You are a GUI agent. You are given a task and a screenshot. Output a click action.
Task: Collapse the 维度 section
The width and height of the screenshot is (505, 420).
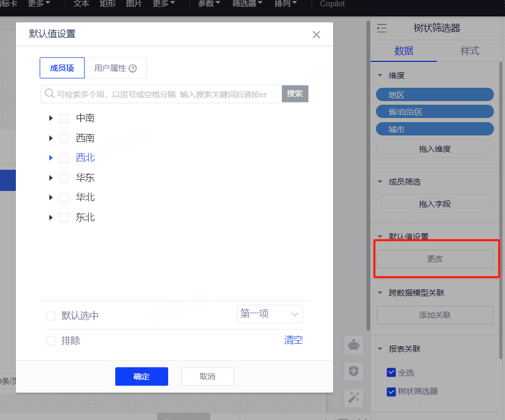point(380,76)
